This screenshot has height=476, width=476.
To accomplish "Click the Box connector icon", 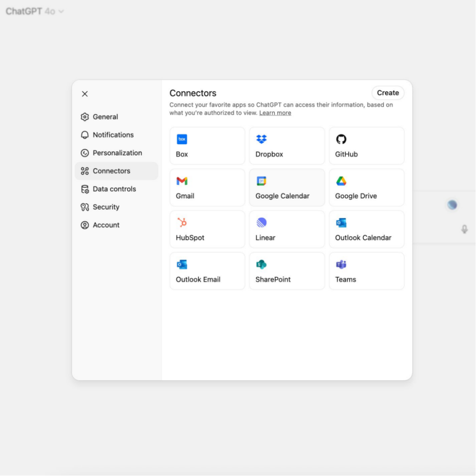I will 182,139.
